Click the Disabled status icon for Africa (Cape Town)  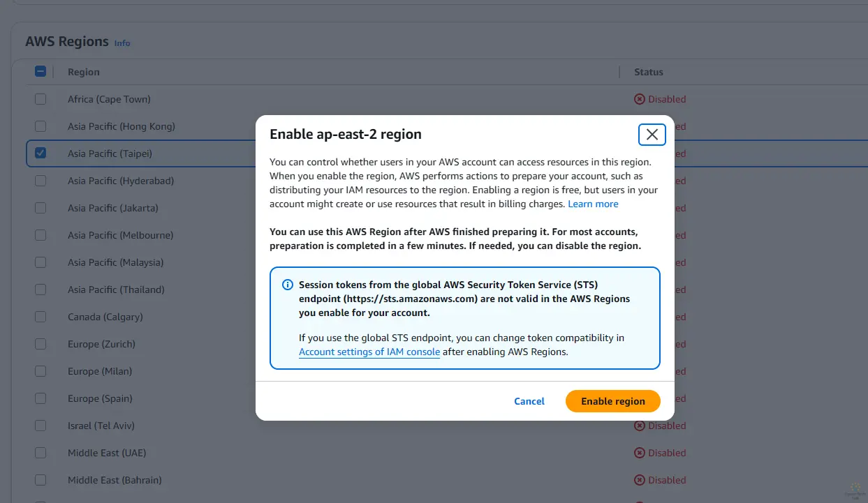pyautogui.click(x=640, y=99)
